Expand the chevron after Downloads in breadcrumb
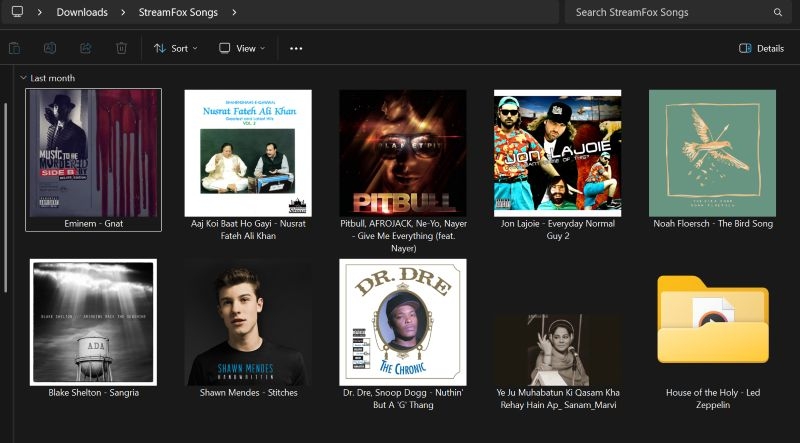The width and height of the screenshot is (800, 443). (123, 12)
